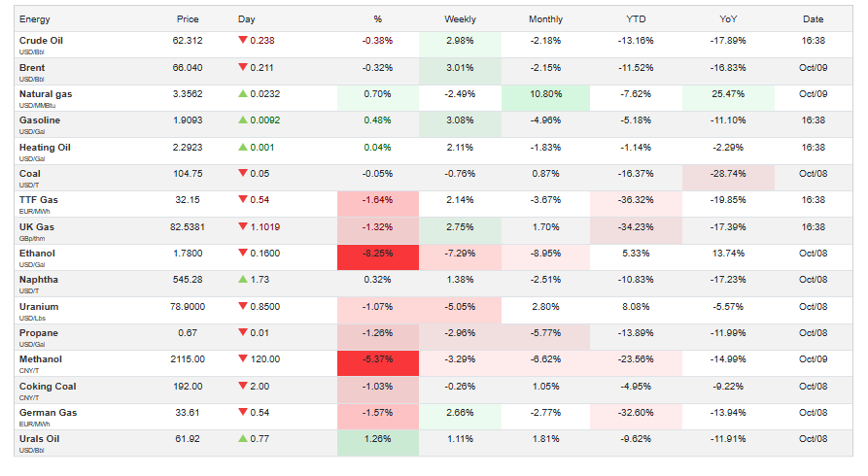
Task: Click the red down arrow for Ethanol
Action: point(242,254)
